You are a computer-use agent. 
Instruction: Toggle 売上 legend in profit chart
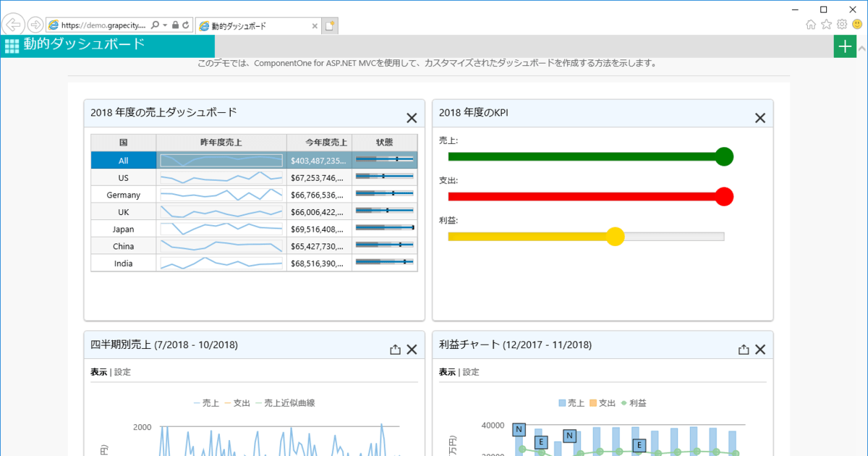tap(571, 402)
